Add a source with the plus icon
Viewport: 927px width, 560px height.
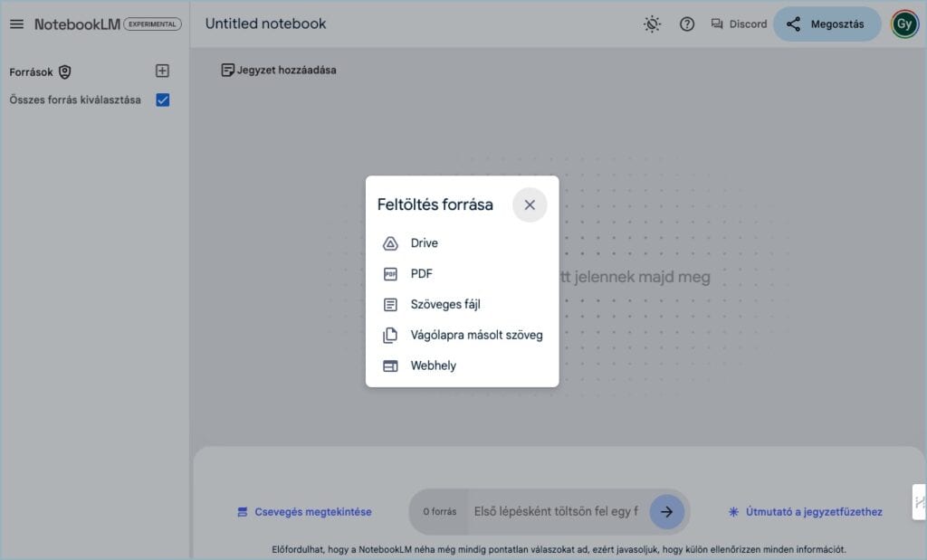[x=162, y=71]
